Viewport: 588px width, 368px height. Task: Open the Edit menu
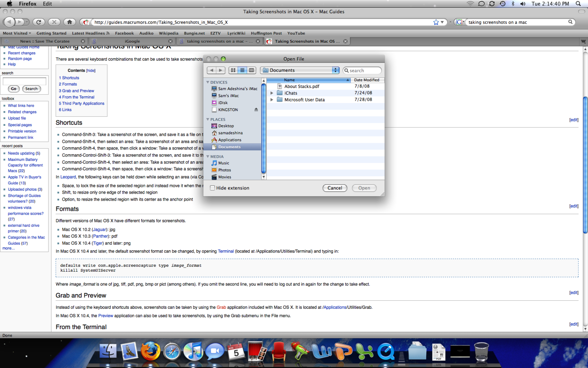pos(47,4)
